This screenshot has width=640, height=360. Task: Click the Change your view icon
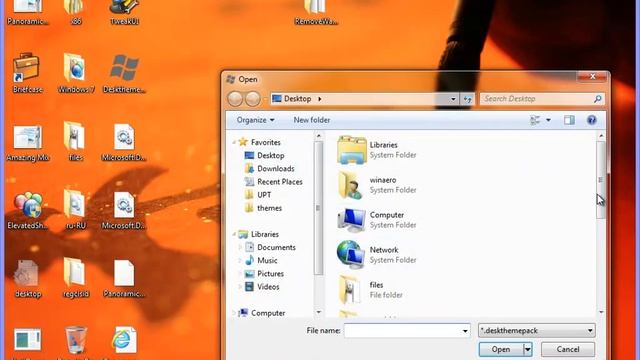coord(535,120)
